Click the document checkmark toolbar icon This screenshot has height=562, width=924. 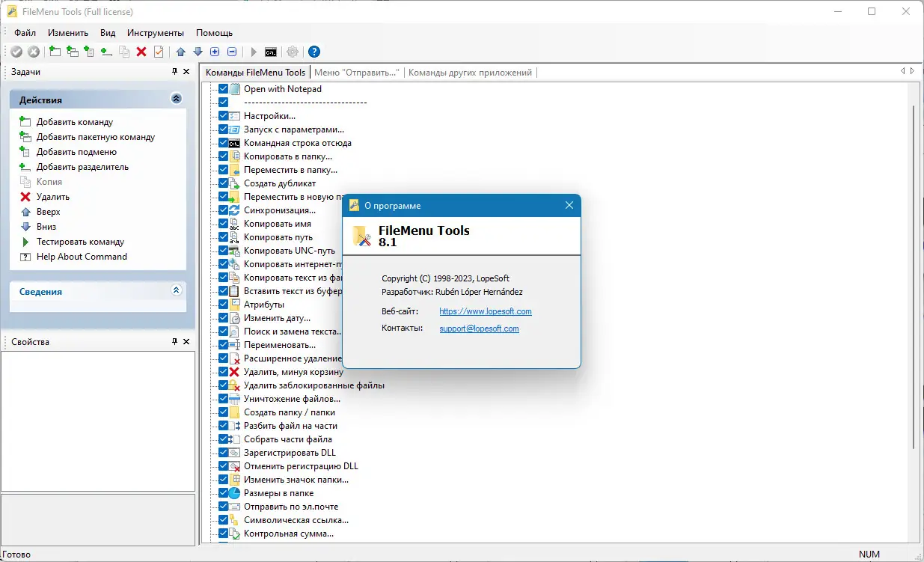[159, 52]
